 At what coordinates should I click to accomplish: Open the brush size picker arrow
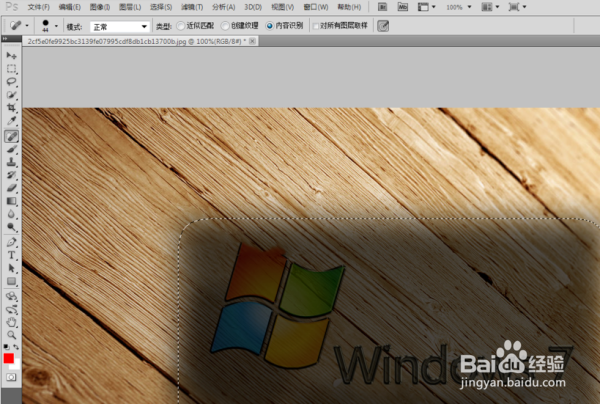[x=56, y=26]
